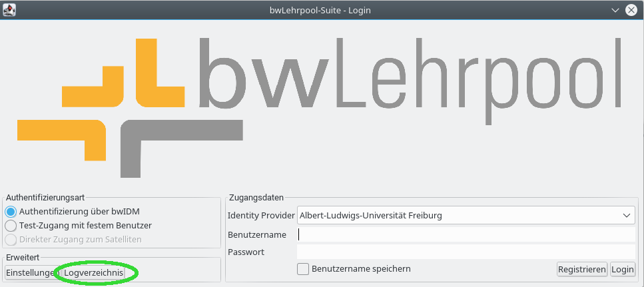This screenshot has width=644, height=287.
Task: Click the bwLehrpool app icon in title bar
Action: (x=10, y=10)
